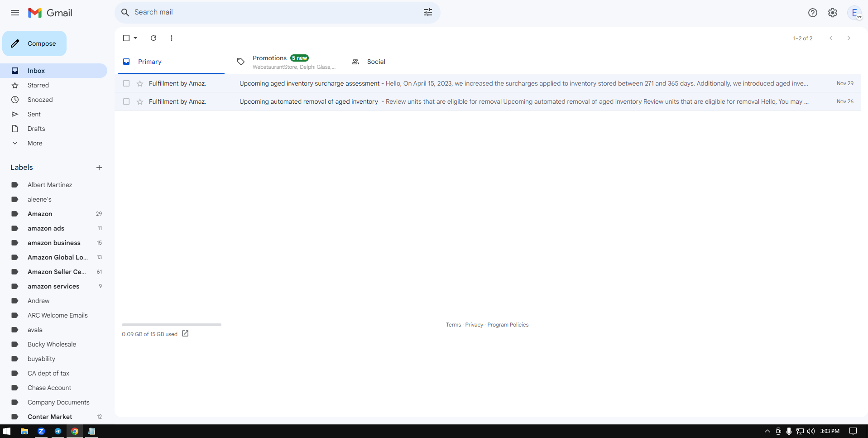
Task: Open storage management link icon
Action: (x=185, y=334)
